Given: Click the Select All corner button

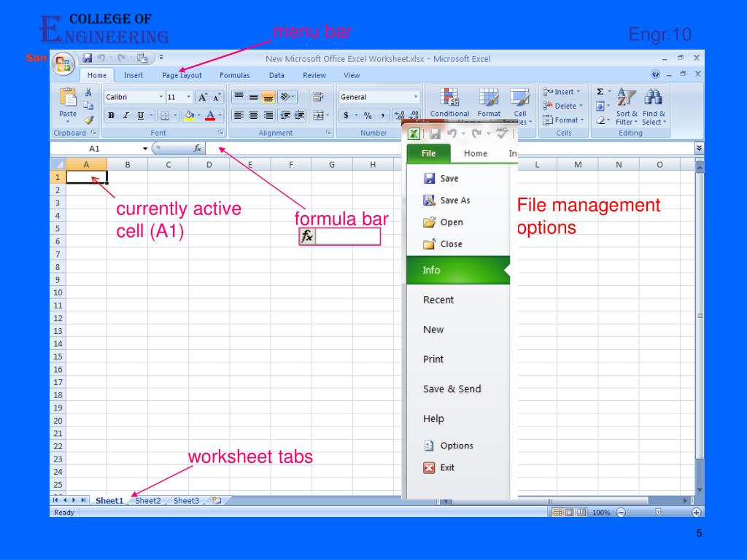Looking at the screenshot, I should [58, 164].
